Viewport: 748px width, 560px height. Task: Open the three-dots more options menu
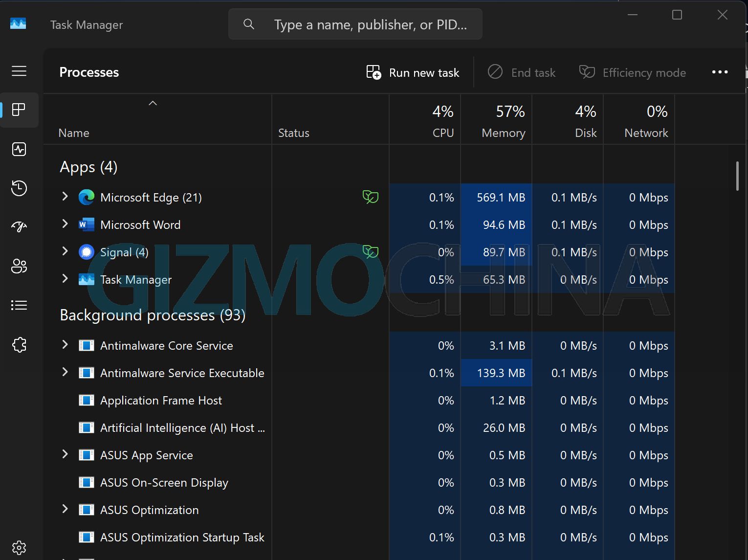click(x=720, y=72)
